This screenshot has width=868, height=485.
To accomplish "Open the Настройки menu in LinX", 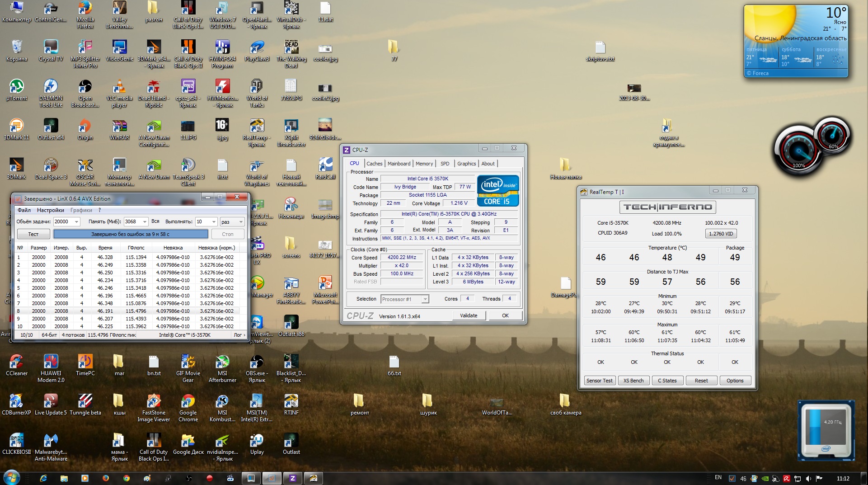I will tap(50, 210).
